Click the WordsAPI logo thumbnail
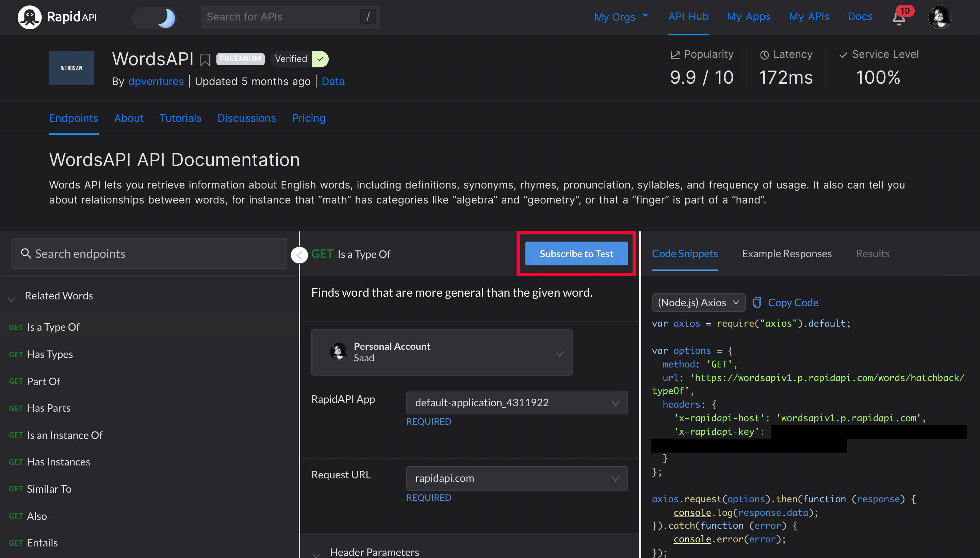 click(x=71, y=68)
